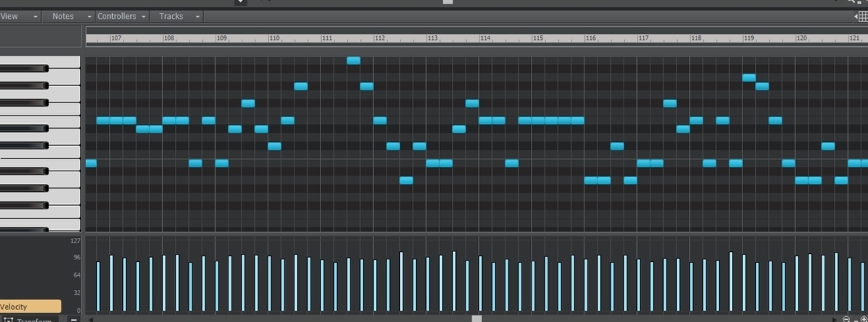Expand the arrow beside the View menu

click(35, 17)
